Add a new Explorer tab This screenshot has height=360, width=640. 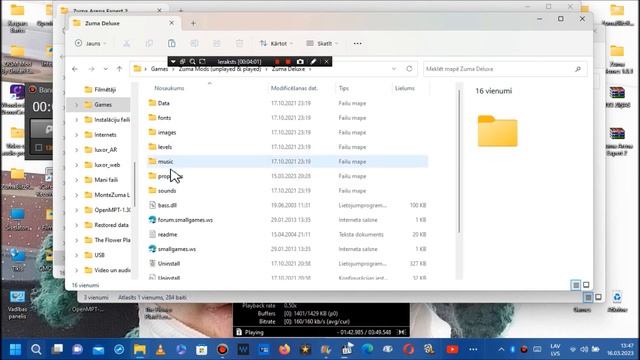(x=193, y=23)
